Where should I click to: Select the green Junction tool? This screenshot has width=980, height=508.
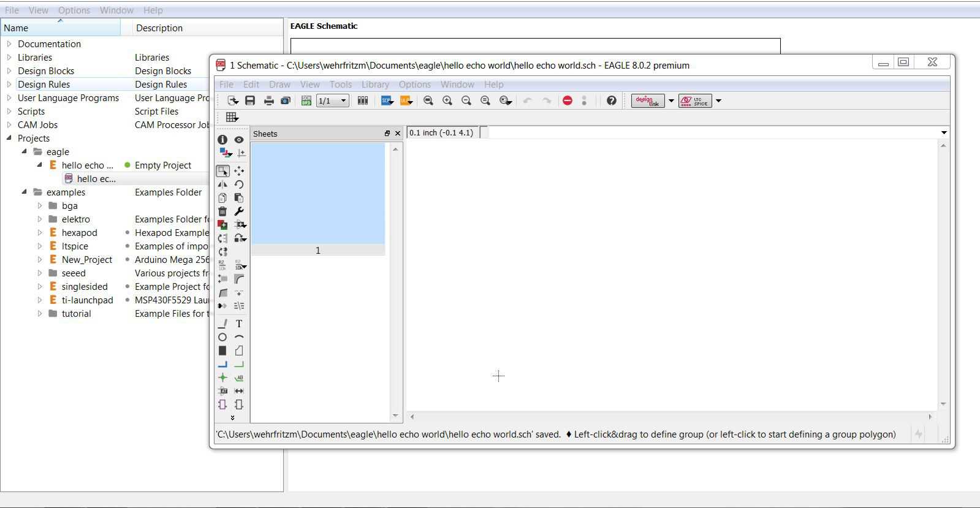pyautogui.click(x=222, y=377)
